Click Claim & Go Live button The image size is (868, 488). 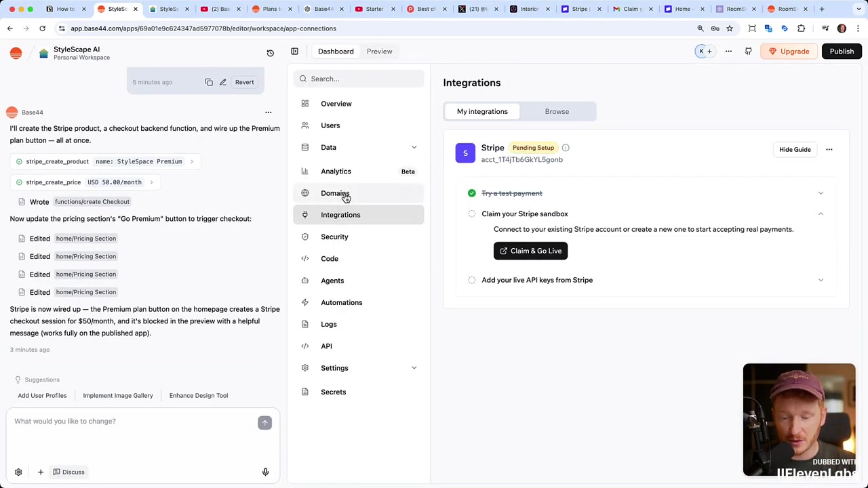coord(530,251)
